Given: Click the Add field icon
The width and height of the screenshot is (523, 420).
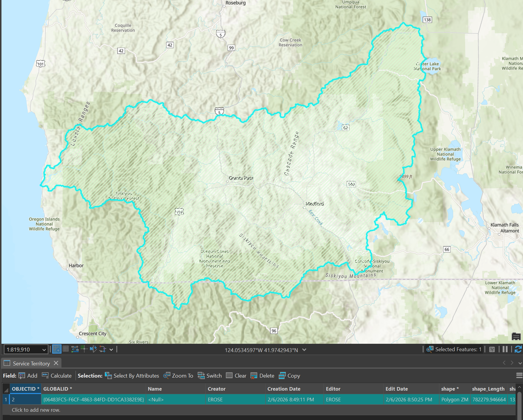Looking at the screenshot, I should [x=22, y=376].
